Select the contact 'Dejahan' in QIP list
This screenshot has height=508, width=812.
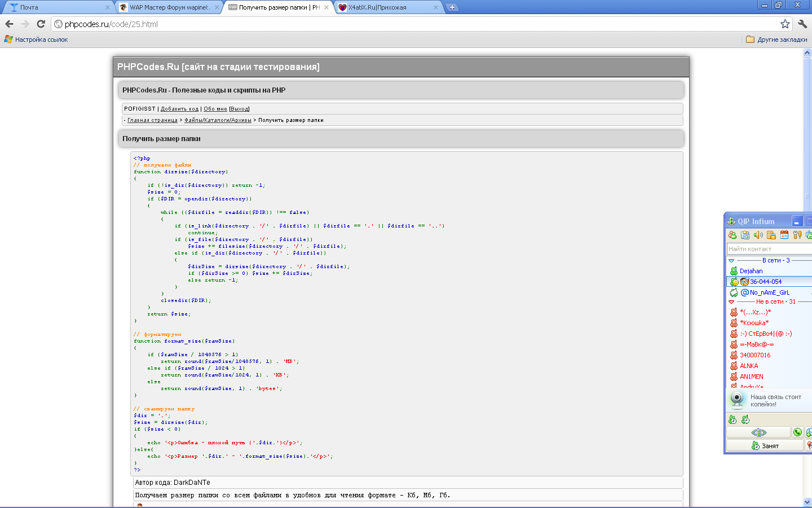tap(751, 271)
